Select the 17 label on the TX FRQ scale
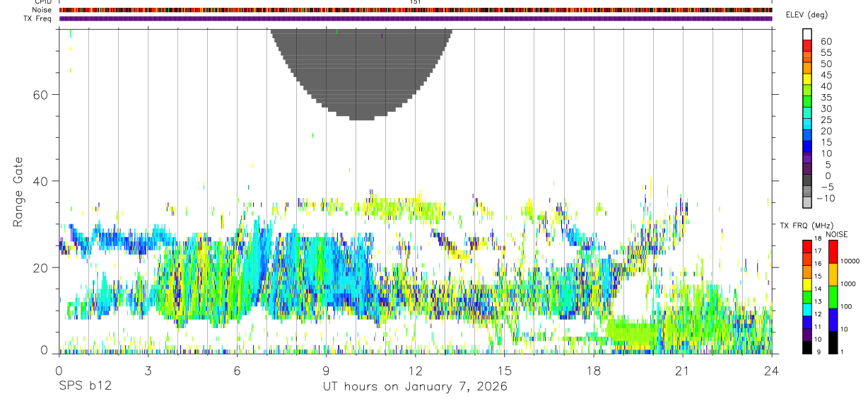Screen dimensions: 868x401 click(x=816, y=251)
